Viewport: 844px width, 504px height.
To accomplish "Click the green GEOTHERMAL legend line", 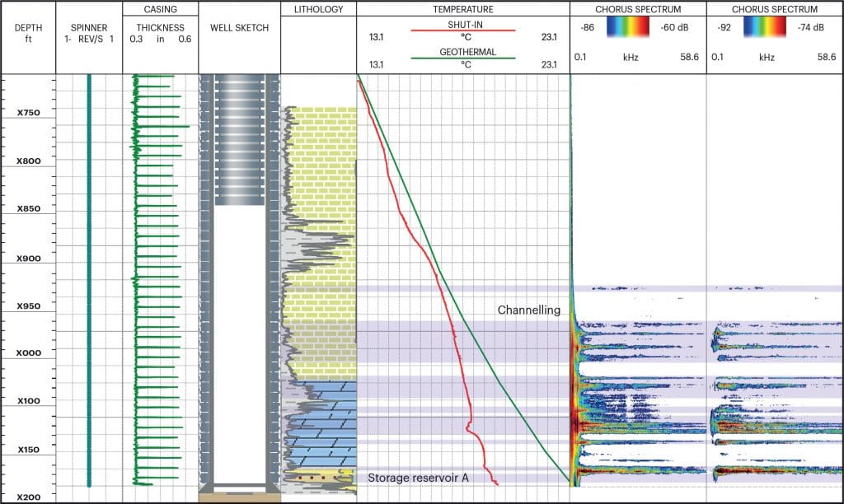I will 462,58.
